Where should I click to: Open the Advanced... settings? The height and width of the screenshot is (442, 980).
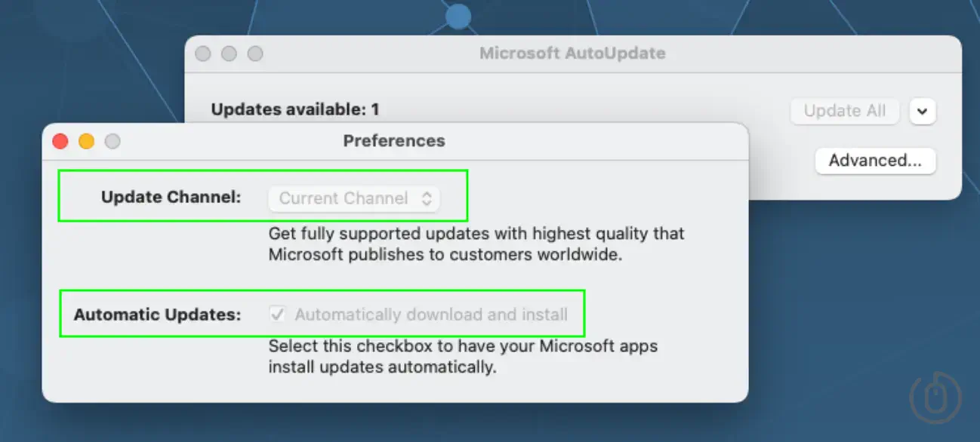click(x=875, y=161)
